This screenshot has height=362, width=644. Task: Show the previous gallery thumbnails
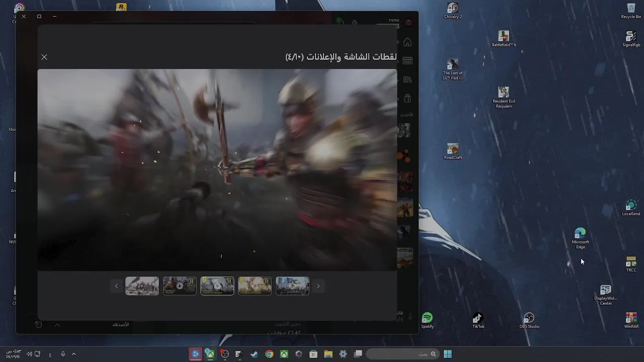coord(116,286)
